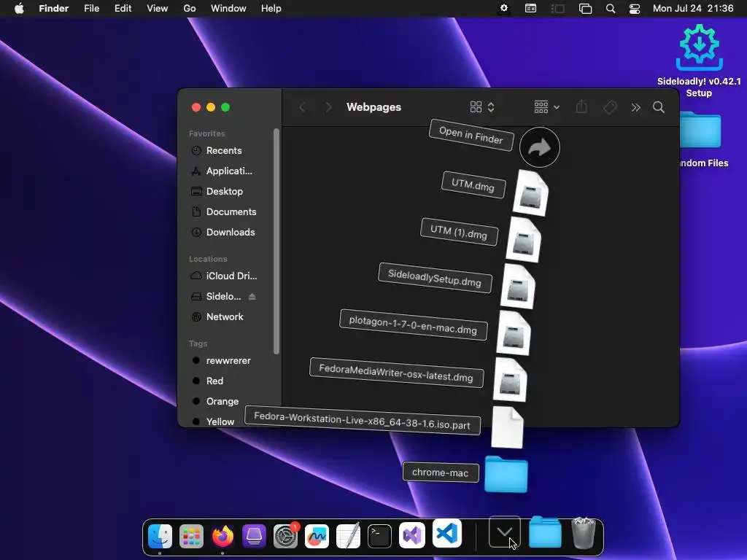This screenshot has height=560, width=747.
Task: Search in the Finder window
Action: pos(659,107)
